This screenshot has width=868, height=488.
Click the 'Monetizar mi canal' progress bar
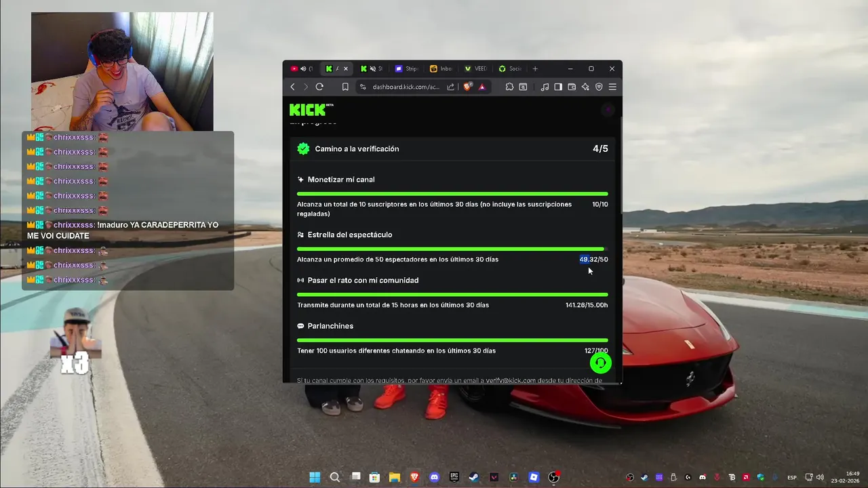452,194
